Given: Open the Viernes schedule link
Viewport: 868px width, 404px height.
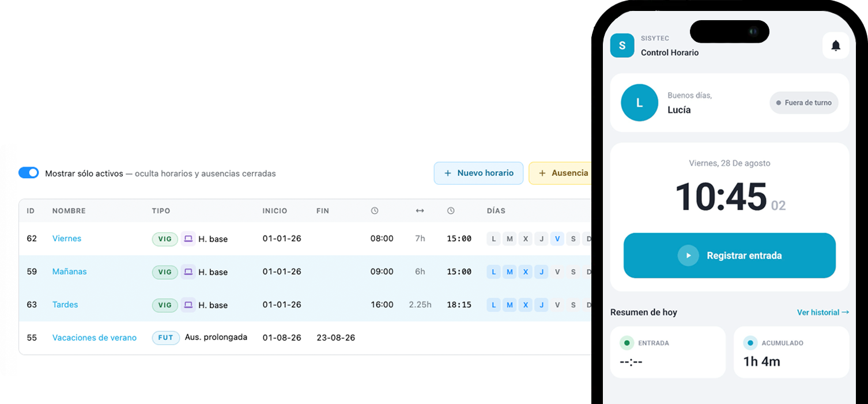Looking at the screenshot, I should tap(67, 239).
